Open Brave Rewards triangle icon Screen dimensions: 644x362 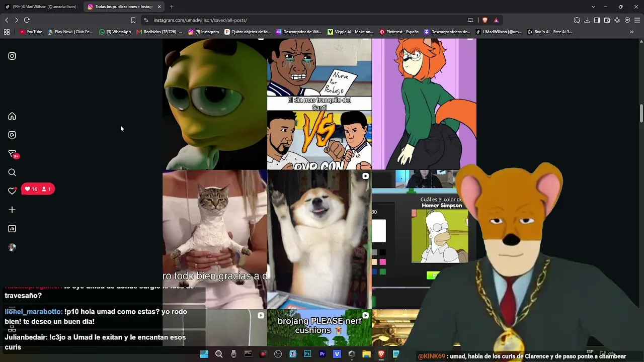496,20
